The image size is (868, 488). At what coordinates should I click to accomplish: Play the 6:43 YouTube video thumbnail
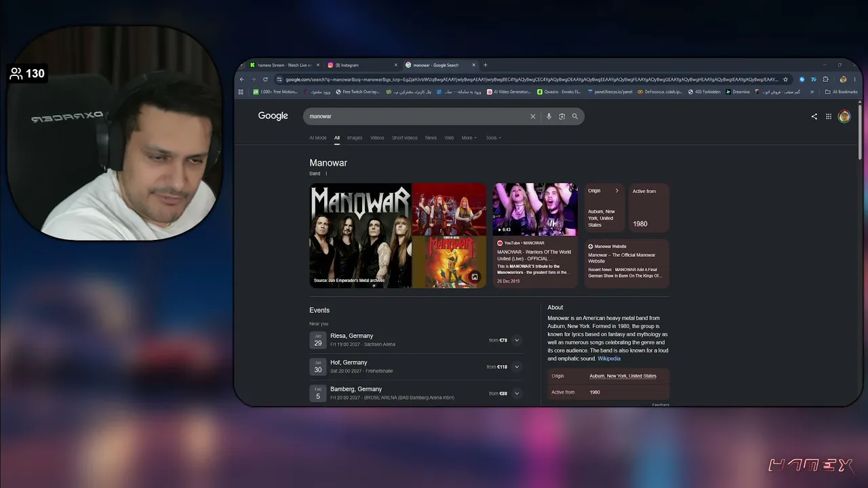click(535, 209)
